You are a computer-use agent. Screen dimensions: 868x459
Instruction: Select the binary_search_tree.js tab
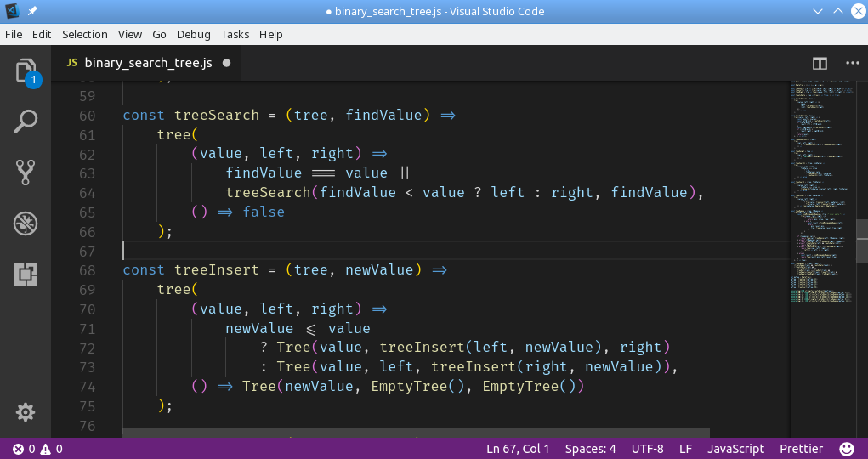[x=147, y=63]
